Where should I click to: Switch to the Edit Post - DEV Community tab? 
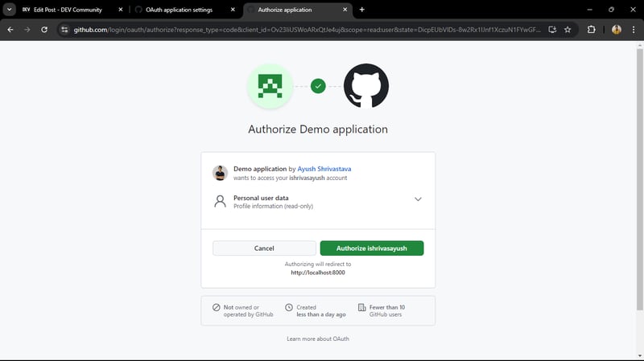point(68,10)
